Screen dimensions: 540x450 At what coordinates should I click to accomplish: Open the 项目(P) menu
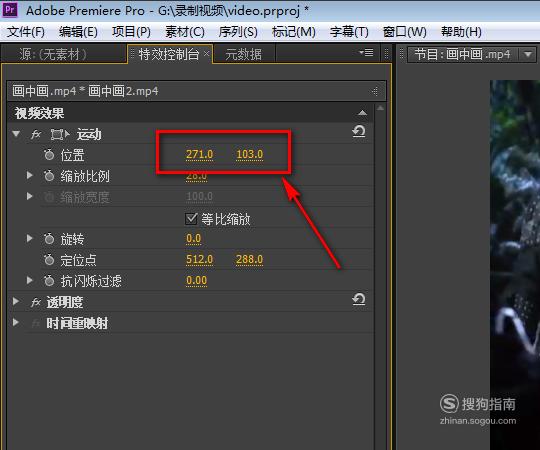(x=131, y=32)
